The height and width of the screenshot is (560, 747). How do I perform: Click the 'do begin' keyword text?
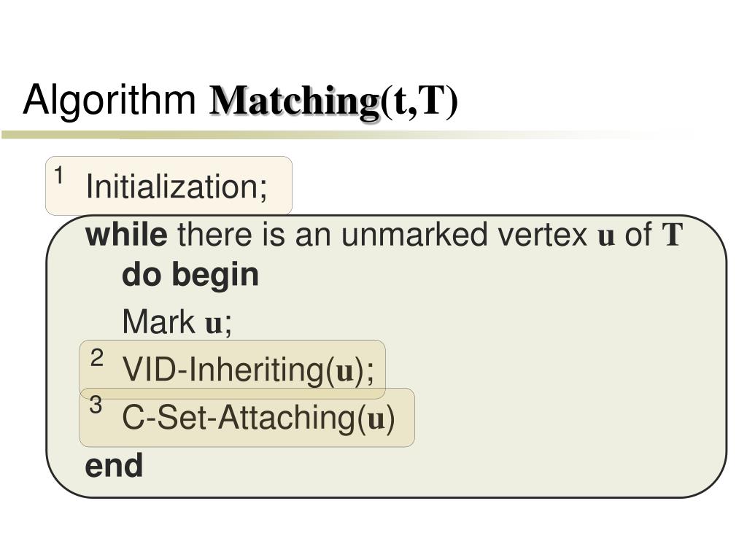pos(190,275)
